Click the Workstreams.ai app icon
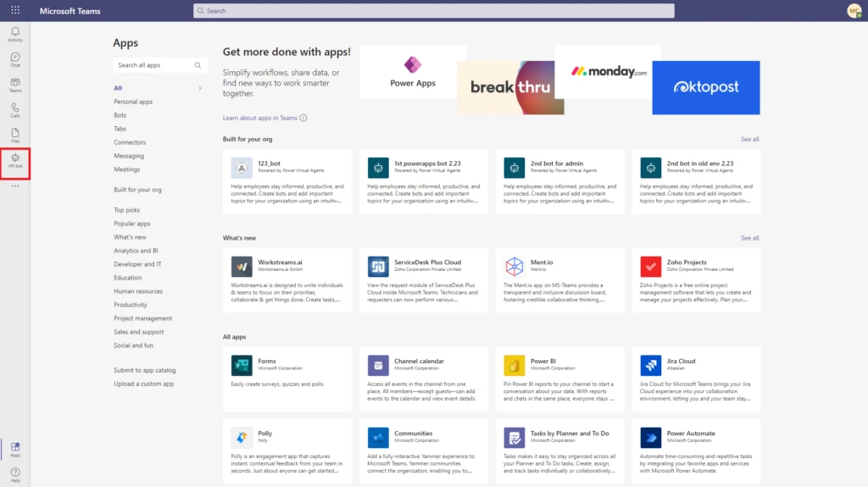The width and height of the screenshot is (868, 487). pyautogui.click(x=242, y=266)
